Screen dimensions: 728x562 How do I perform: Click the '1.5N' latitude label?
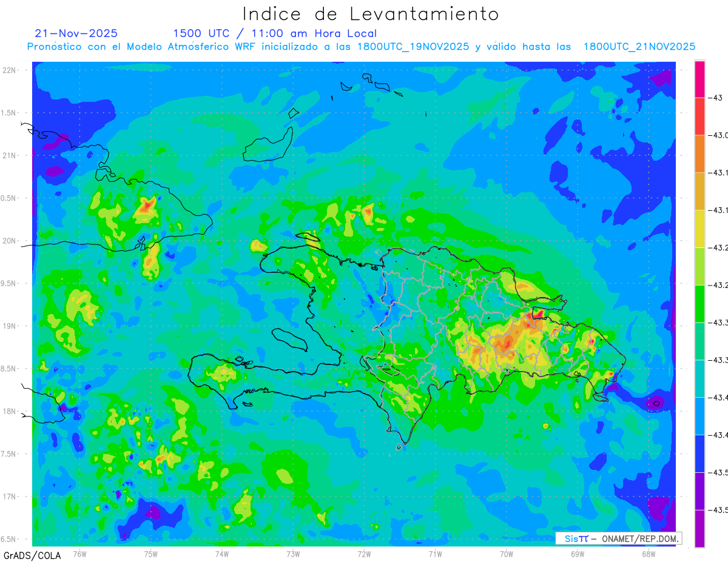click(x=8, y=113)
